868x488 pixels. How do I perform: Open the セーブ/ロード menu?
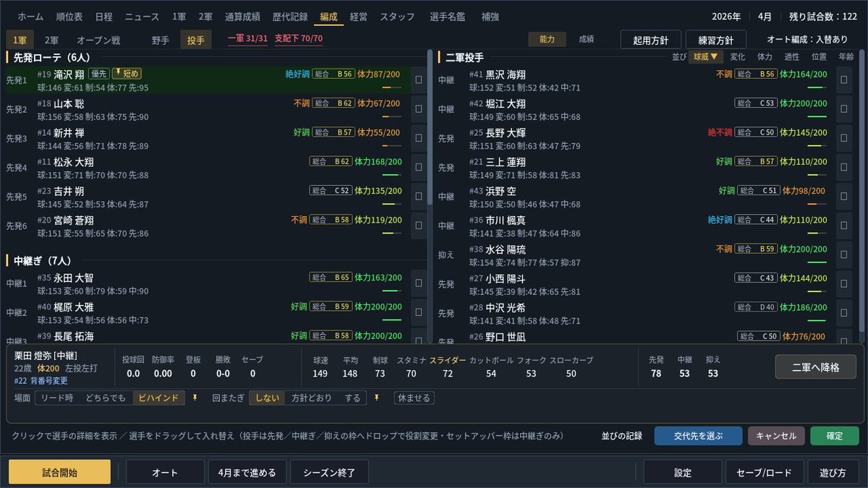(x=766, y=473)
